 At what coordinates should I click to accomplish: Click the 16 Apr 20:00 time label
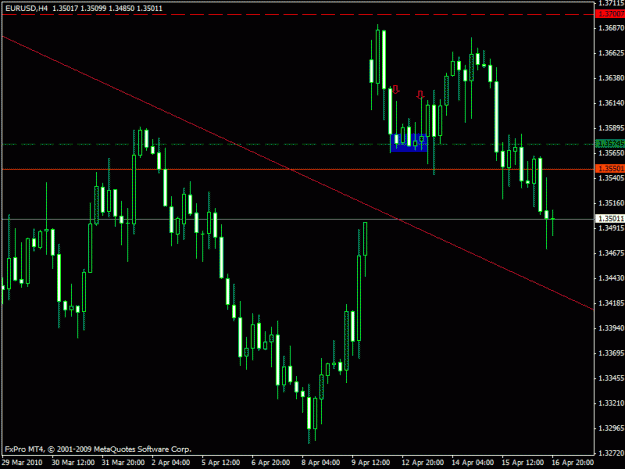click(x=573, y=463)
